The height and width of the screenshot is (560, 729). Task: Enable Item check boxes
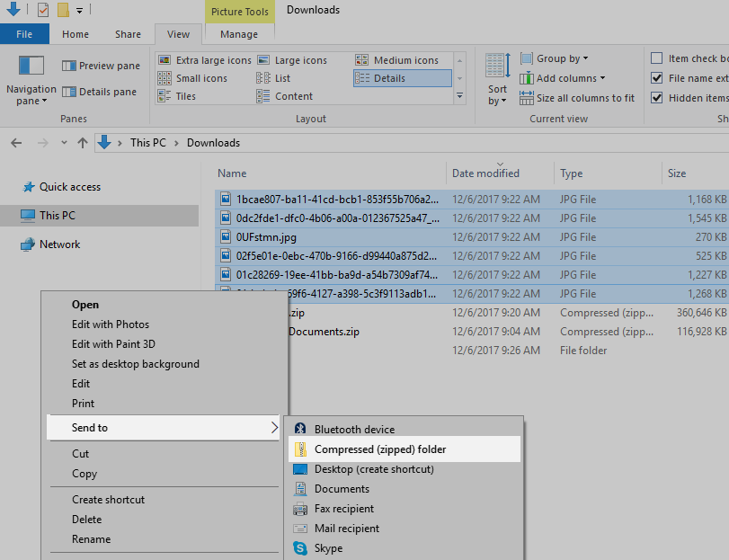pos(658,58)
